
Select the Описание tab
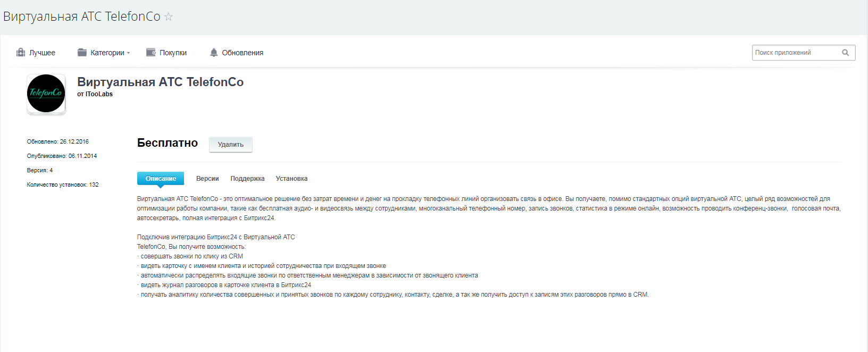coord(161,179)
